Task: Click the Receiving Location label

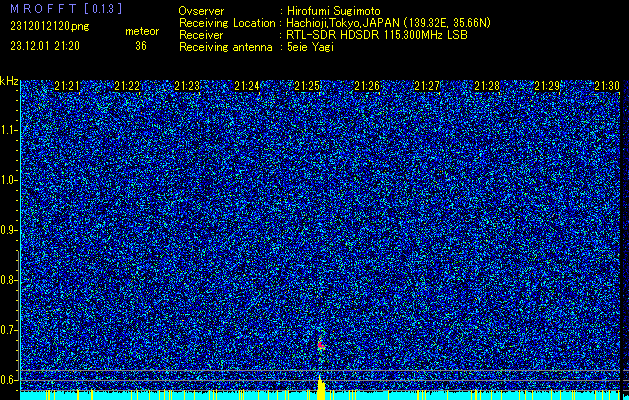Action: [x=227, y=23]
